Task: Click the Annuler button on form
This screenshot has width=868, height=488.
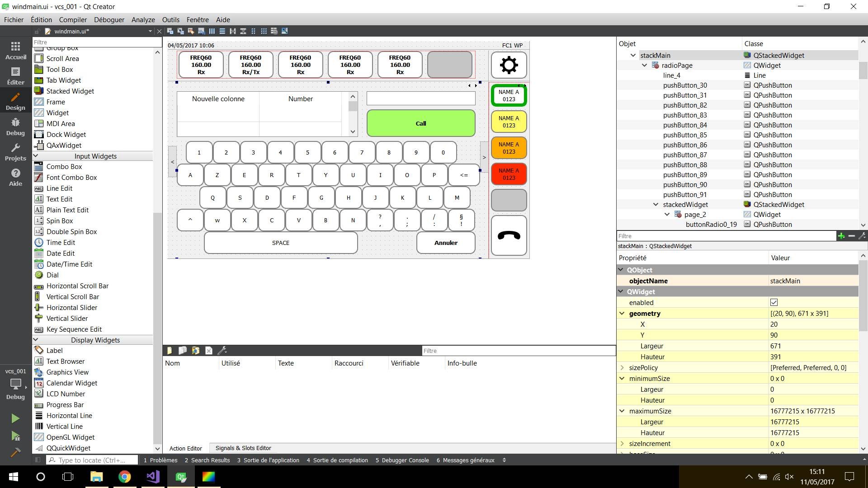Action: tap(445, 243)
